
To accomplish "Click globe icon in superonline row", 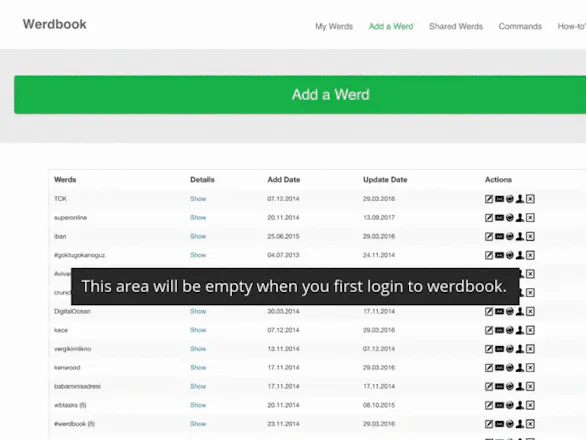I will pyautogui.click(x=510, y=218).
